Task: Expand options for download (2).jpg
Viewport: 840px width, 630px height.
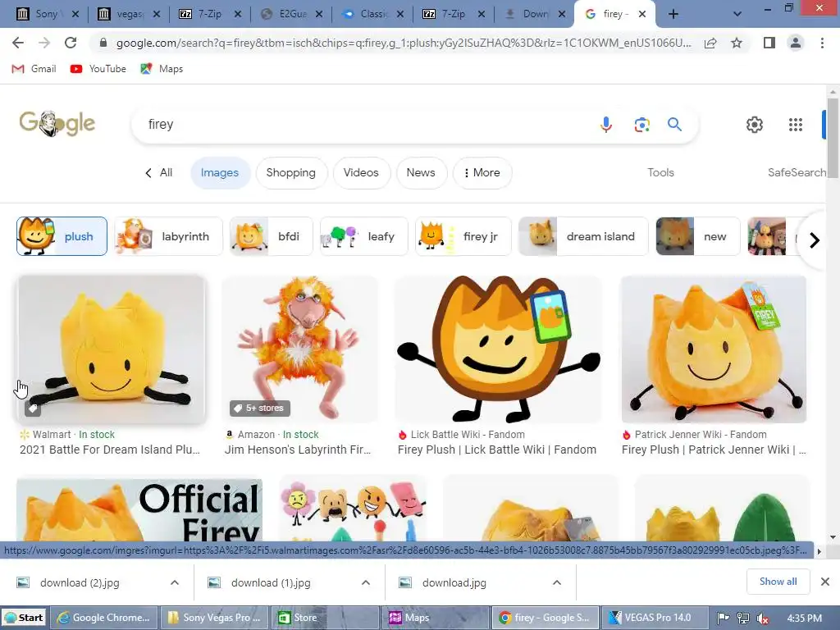Action: coord(175,582)
